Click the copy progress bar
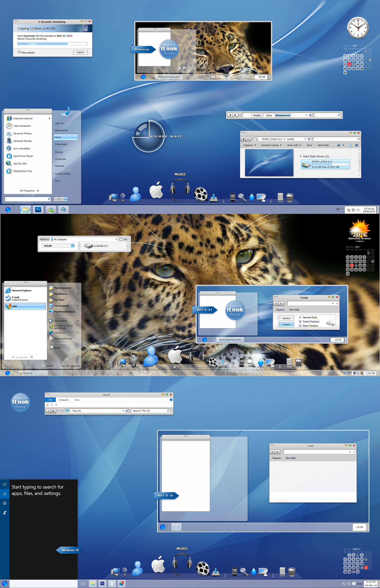380x588 pixels. click(52, 44)
